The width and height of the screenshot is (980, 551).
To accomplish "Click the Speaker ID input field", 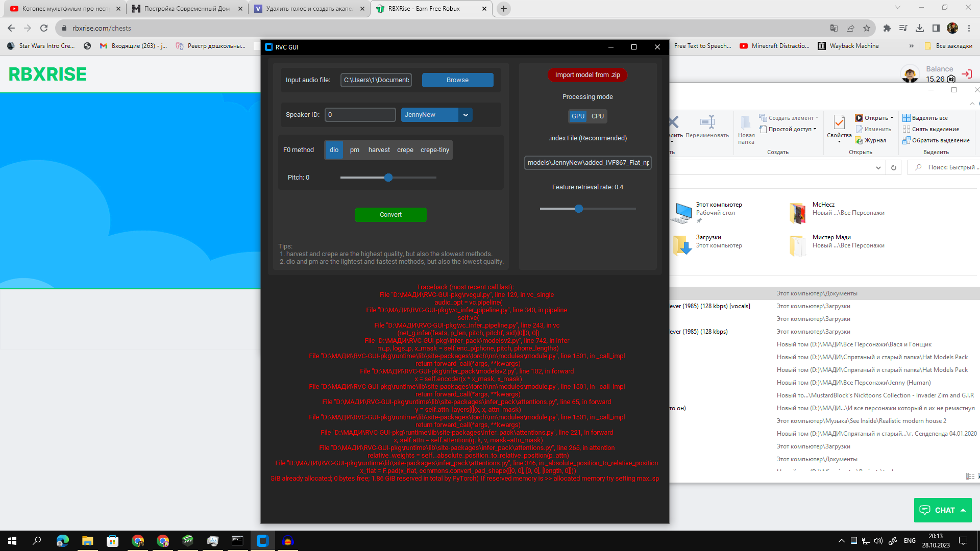I will coord(360,115).
